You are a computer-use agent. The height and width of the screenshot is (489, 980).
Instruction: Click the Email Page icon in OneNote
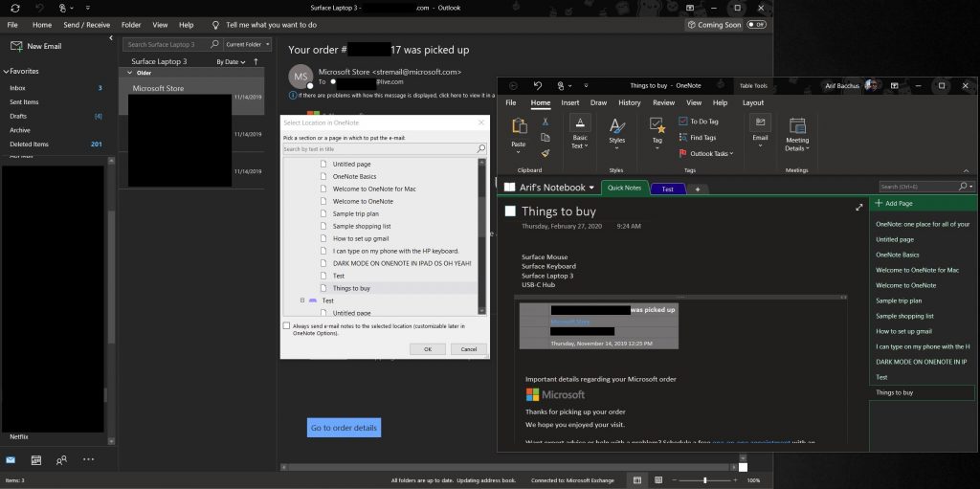coord(760,122)
